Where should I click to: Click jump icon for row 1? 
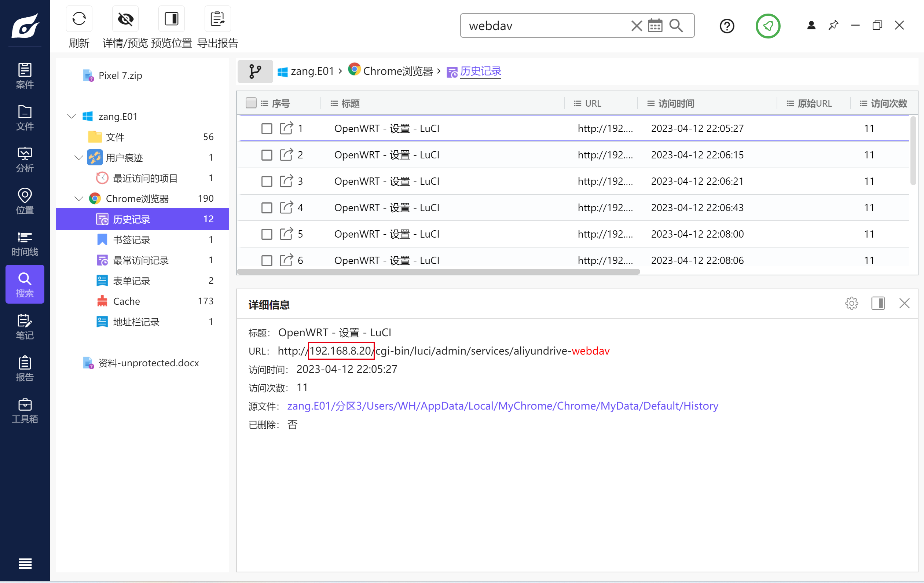(x=286, y=128)
